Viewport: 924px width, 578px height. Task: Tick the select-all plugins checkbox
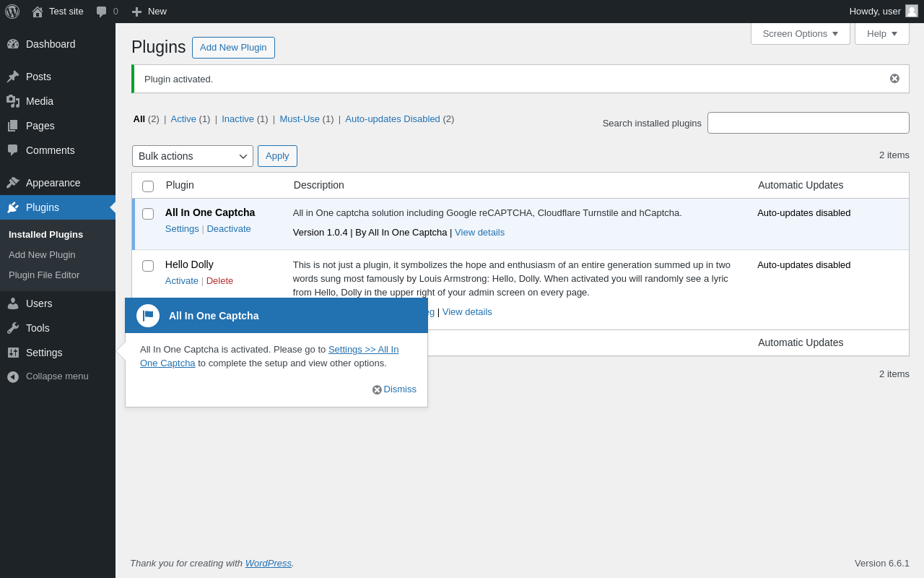point(148,186)
